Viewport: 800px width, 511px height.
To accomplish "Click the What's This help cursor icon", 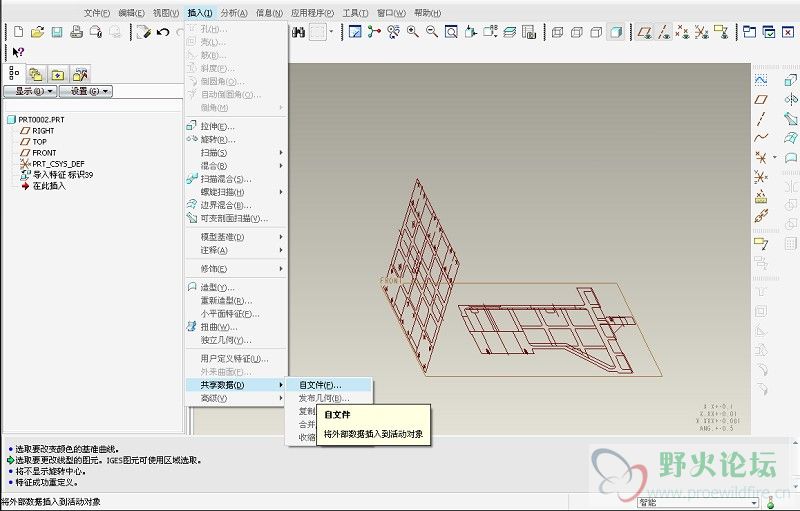I will click(18, 52).
